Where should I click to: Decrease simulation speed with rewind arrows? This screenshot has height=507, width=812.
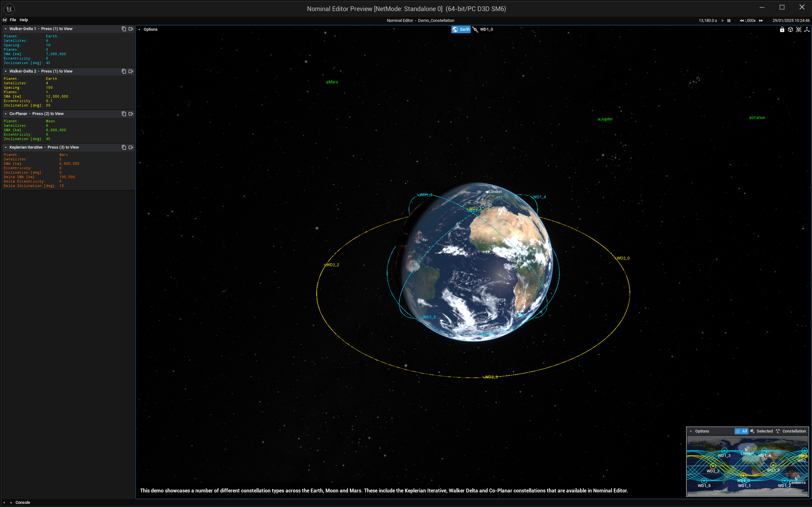click(742, 21)
